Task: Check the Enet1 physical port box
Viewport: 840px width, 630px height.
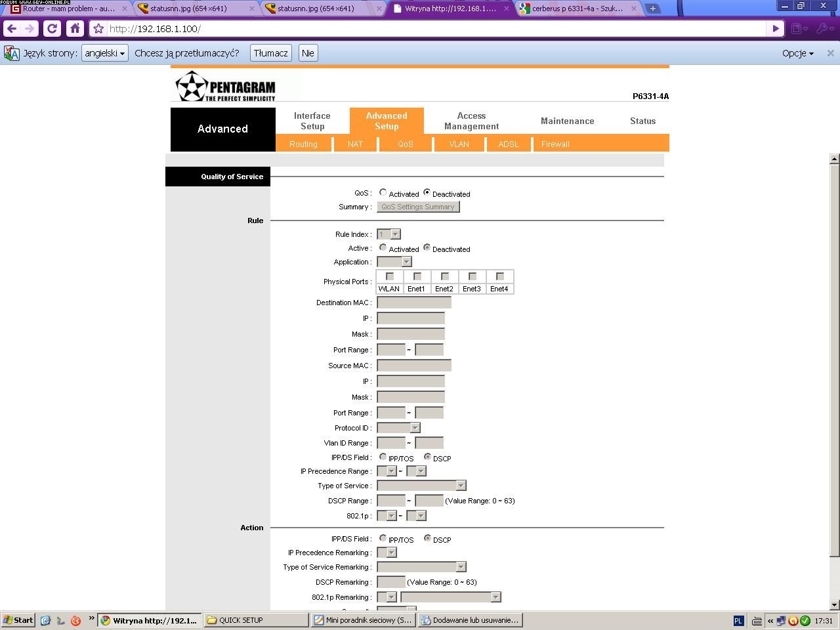Action: point(417,276)
